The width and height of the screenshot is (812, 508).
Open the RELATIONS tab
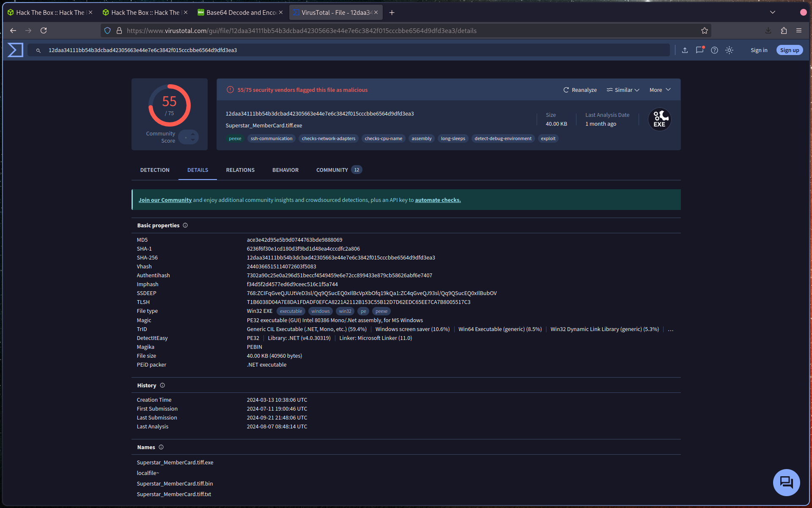tap(240, 170)
